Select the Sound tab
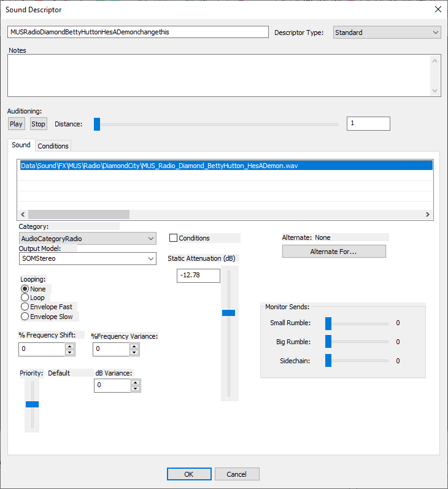Image resolution: width=448 pixels, height=489 pixels. [21, 145]
